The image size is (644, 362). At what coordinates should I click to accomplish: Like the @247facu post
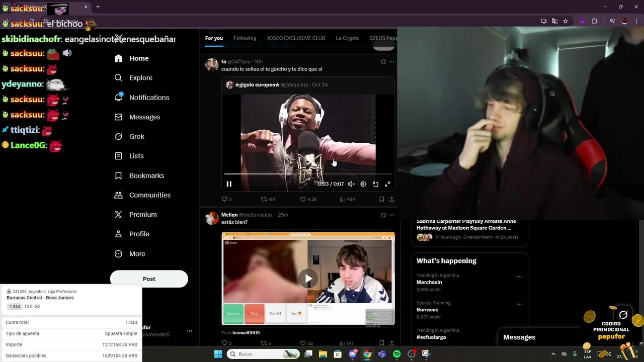coord(308,199)
